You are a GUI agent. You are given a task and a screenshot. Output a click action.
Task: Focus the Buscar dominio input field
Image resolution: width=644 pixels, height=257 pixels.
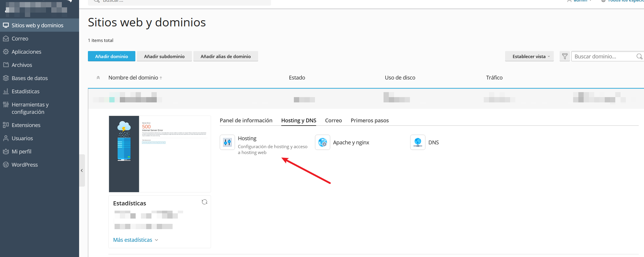(604, 56)
